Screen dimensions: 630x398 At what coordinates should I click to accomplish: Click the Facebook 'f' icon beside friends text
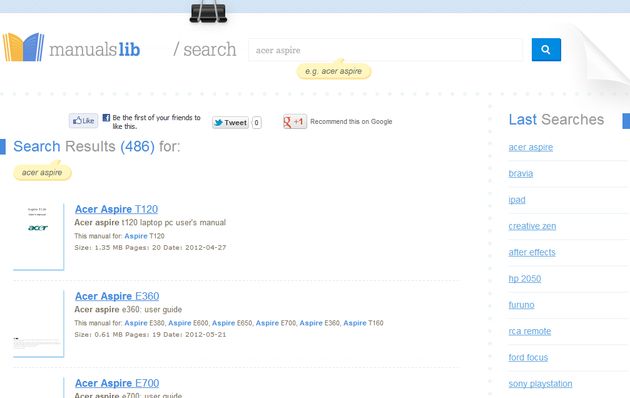pos(106,118)
